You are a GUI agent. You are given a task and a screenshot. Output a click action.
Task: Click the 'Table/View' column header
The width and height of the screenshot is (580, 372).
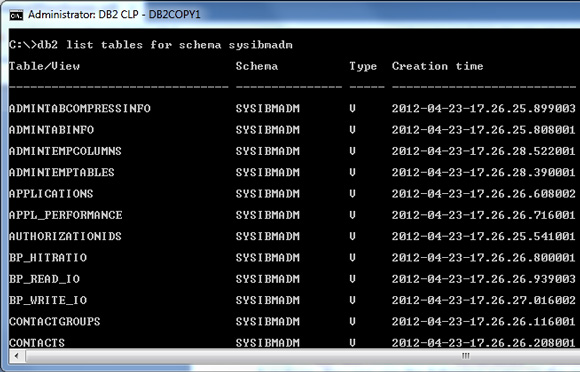coord(44,66)
